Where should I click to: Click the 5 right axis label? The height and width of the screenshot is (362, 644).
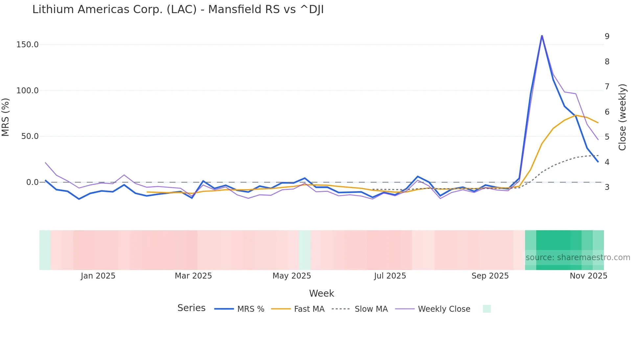tap(607, 137)
